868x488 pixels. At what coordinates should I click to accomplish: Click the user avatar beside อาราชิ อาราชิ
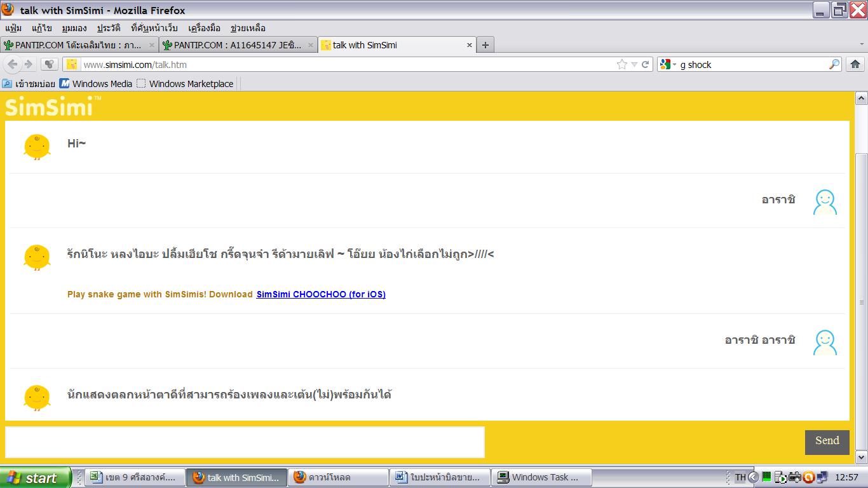point(825,342)
